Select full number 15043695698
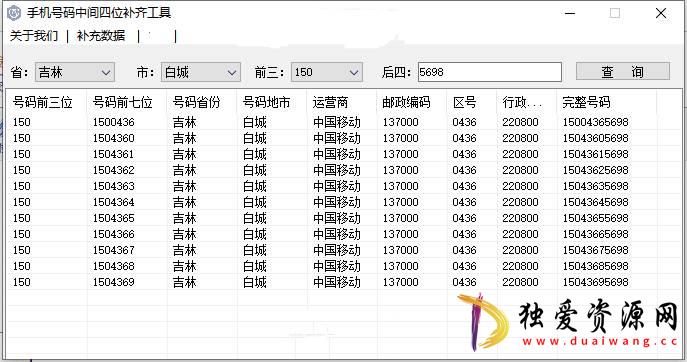687x362 pixels. click(x=595, y=282)
